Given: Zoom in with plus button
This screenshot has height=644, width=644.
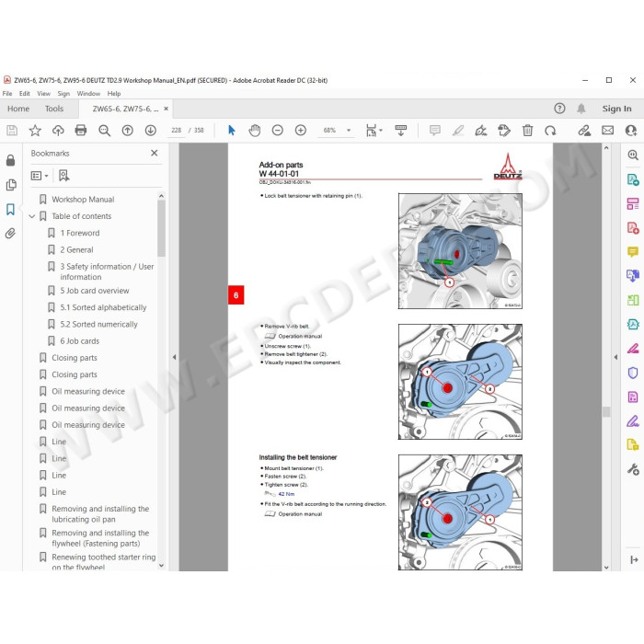Looking at the screenshot, I should point(301,131).
